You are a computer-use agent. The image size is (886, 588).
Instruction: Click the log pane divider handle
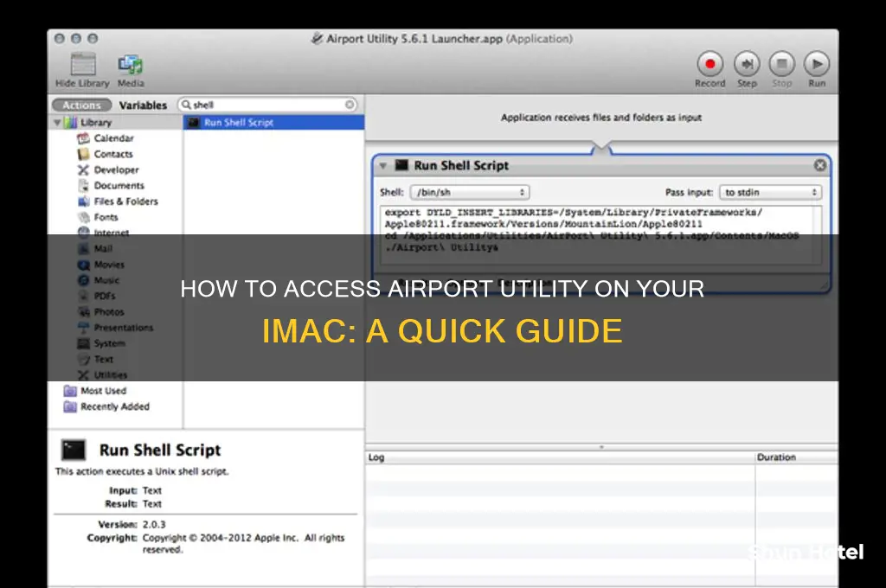[x=601, y=447]
